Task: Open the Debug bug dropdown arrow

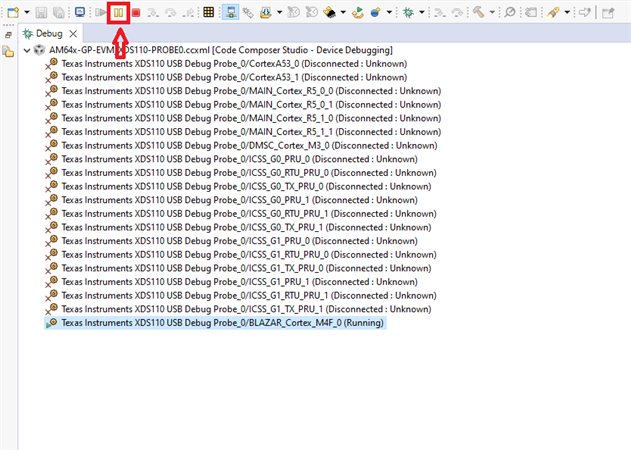Action: coord(422,12)
